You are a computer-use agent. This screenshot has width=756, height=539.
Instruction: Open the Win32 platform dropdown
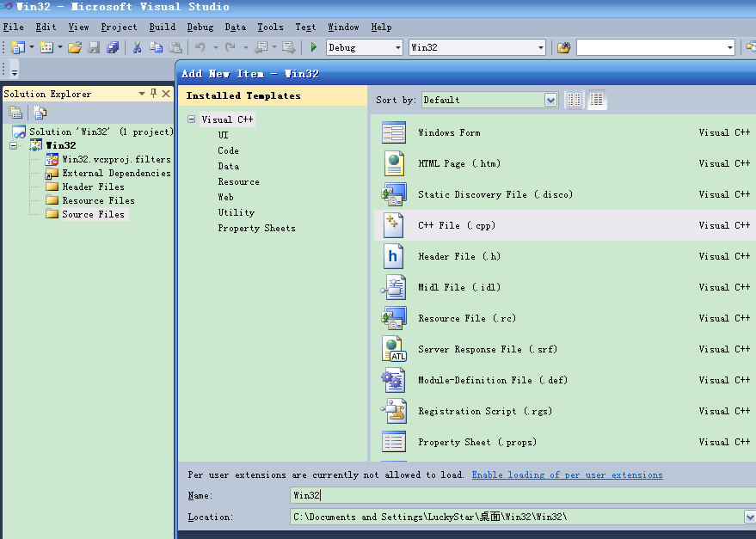point(540,47)
